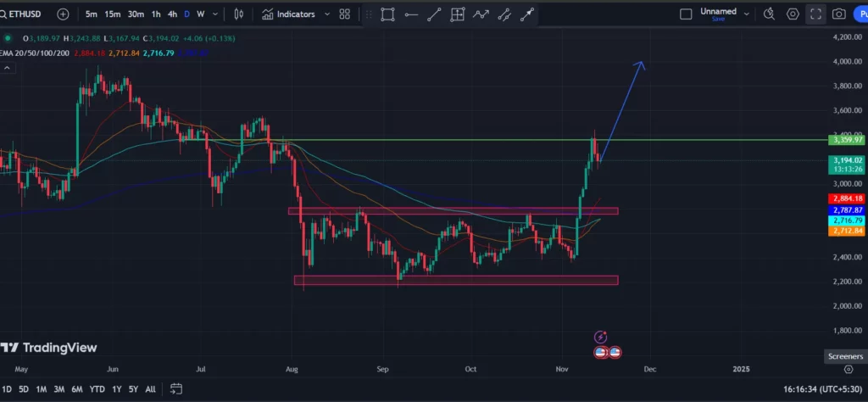This screenshot has height=402, width=868.
Task: Click the Unnamed layout name
Action: [718, 11]
